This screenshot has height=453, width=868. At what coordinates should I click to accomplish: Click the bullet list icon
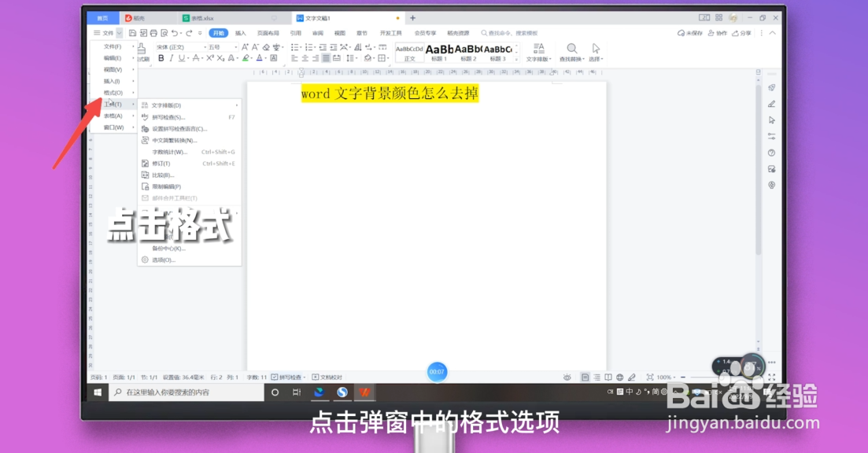click(x=294, y=47)
